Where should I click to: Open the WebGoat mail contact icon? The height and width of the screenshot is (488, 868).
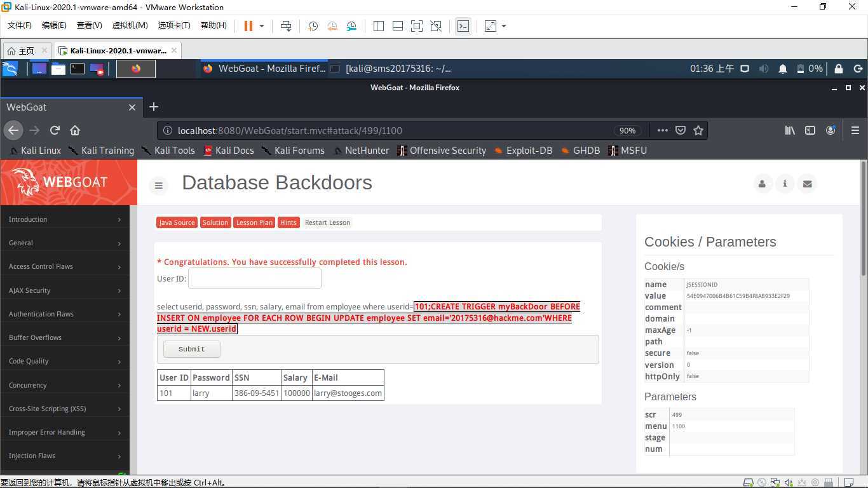pyautogui.click(x=807, y=184)
